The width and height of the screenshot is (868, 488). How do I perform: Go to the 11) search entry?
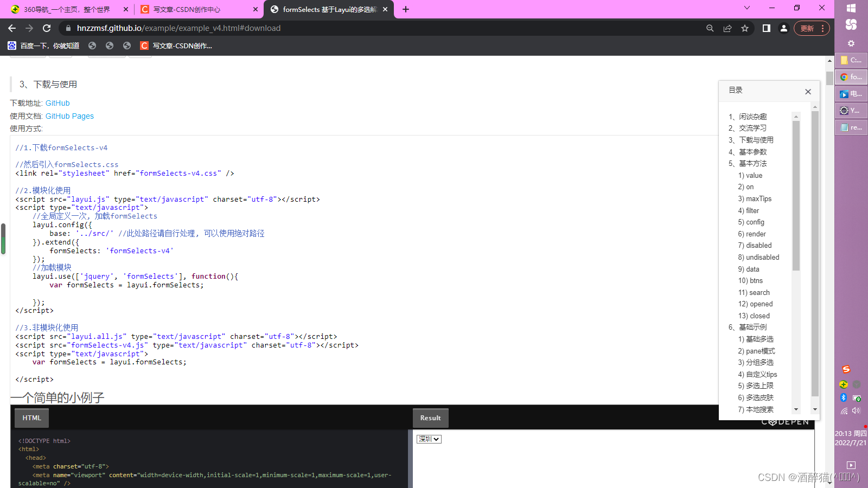pyautogui.click(x=754, y=292)
